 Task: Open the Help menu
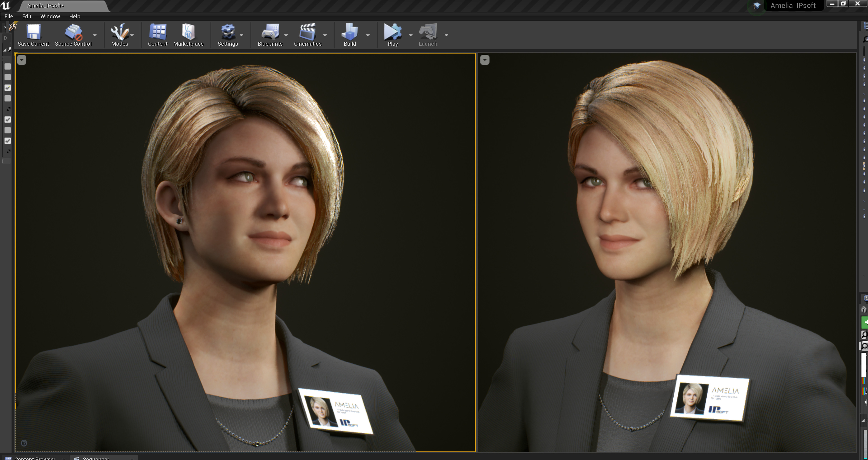(x=74, y=16)
